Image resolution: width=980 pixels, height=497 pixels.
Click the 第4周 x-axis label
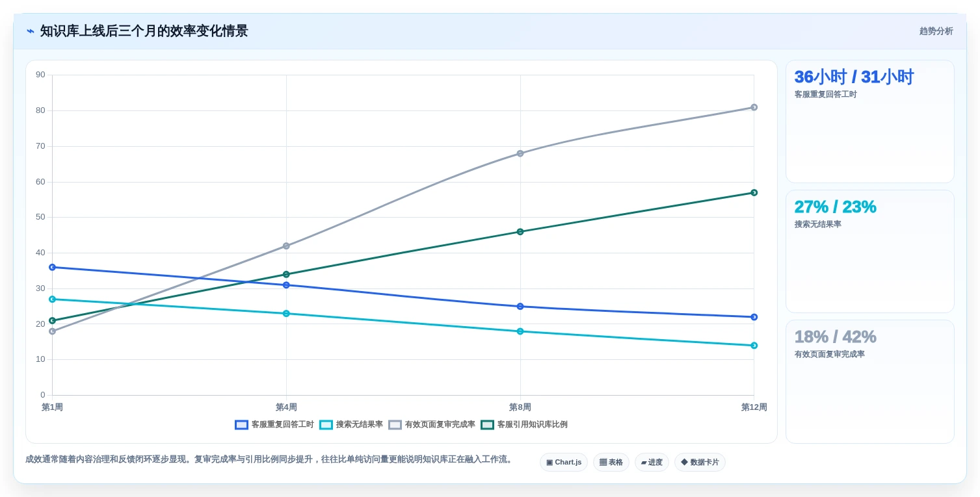coord(286,407)
